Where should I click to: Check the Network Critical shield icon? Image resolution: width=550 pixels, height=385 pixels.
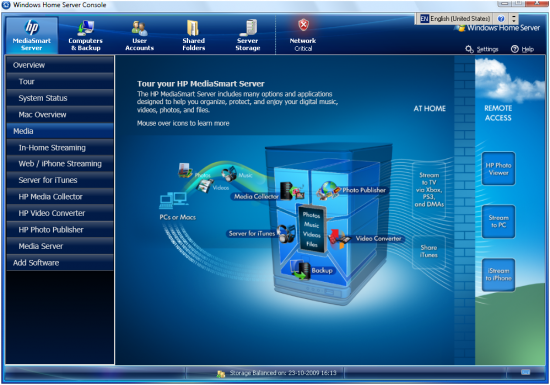pyautogui.click(x=303, y=25)
